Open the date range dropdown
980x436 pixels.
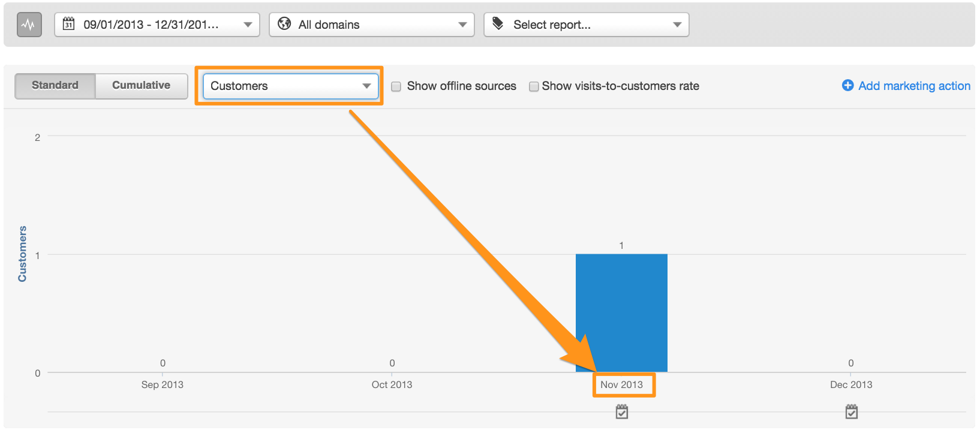pos(157,25)
